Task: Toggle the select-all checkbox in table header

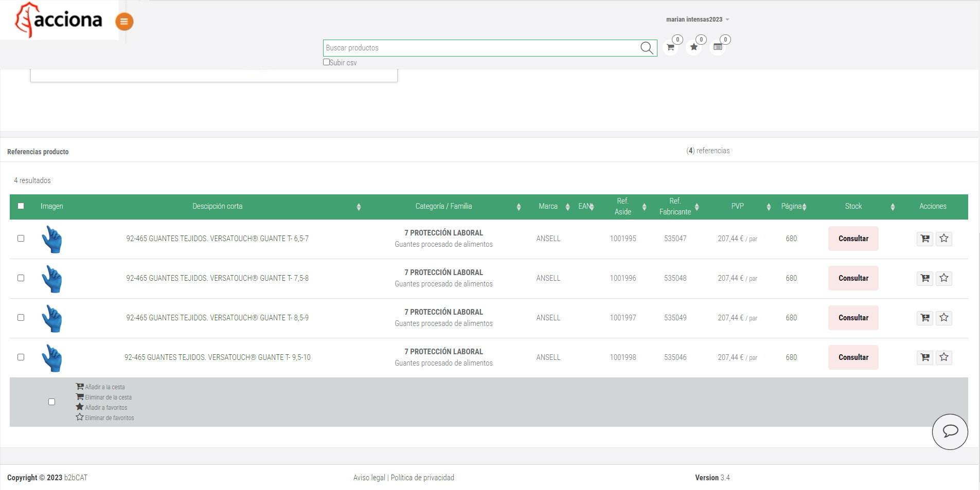Action: point(21,206)
